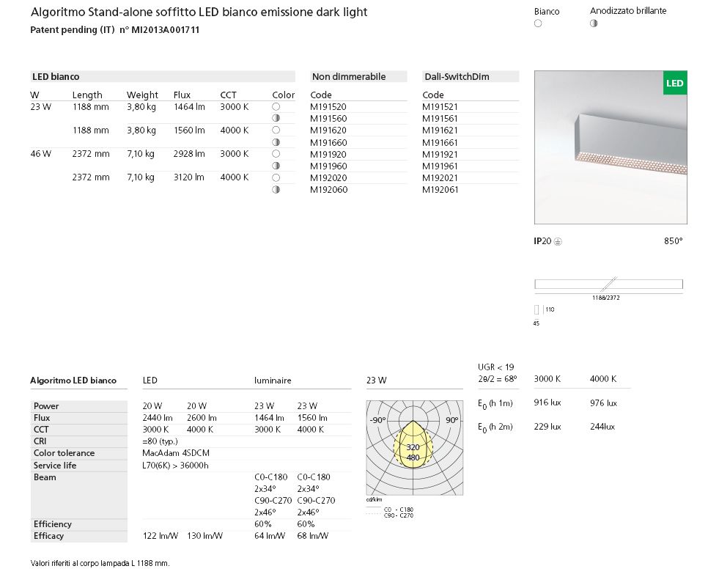This screenshot has width=719, height=588.
Task: Click the green LED badge on the photo
Action: pos(674,84)
